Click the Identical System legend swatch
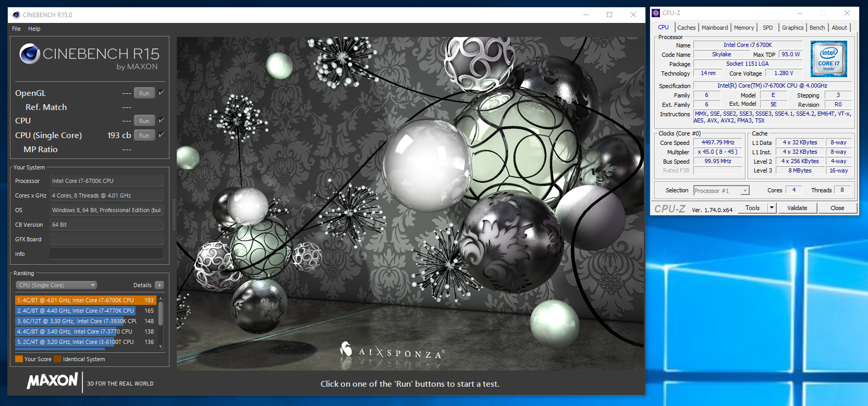 (x=57, y=359)
